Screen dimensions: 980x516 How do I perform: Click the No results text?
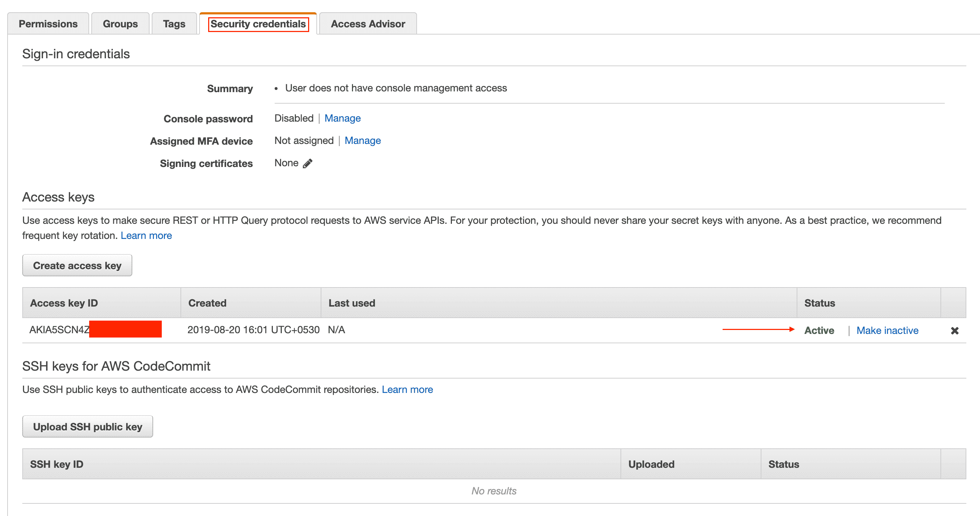point(494,490)
